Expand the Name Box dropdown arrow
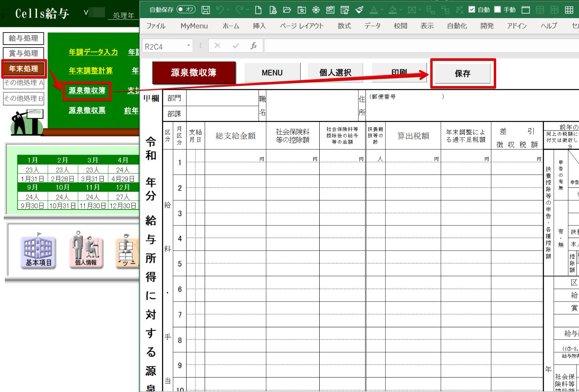The width and height of the screenshot is (579, 392). click(188, 46)
